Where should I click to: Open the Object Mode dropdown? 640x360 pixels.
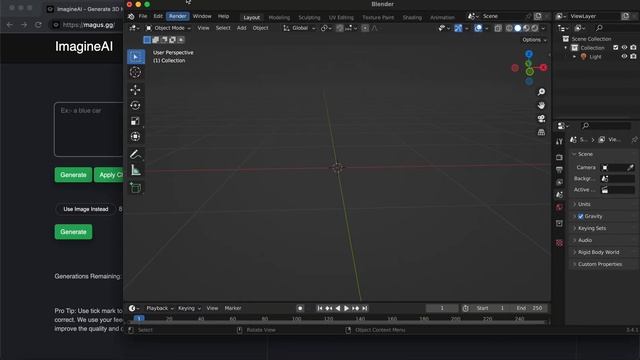tap(168, 28)
